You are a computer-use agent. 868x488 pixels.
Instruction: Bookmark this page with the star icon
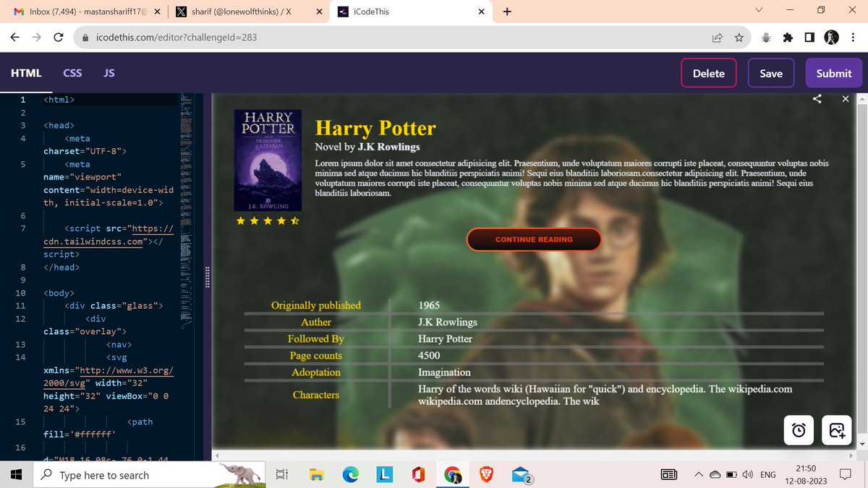pyautogui.click(x=739, y=38)
